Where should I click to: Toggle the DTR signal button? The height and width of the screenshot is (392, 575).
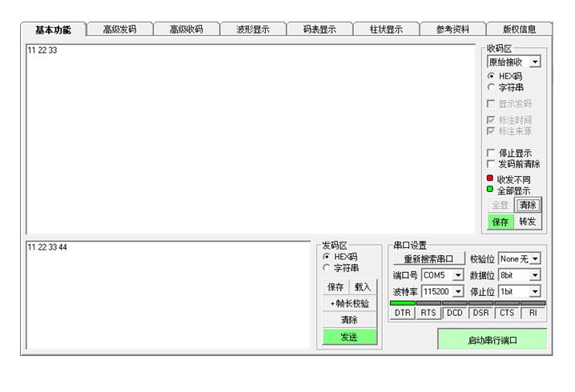[403, 313]
